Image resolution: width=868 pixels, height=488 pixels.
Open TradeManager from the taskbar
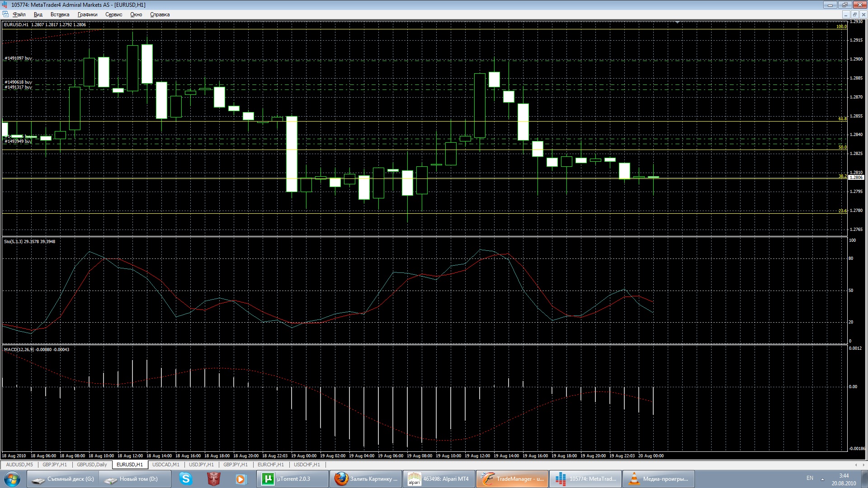512,479
